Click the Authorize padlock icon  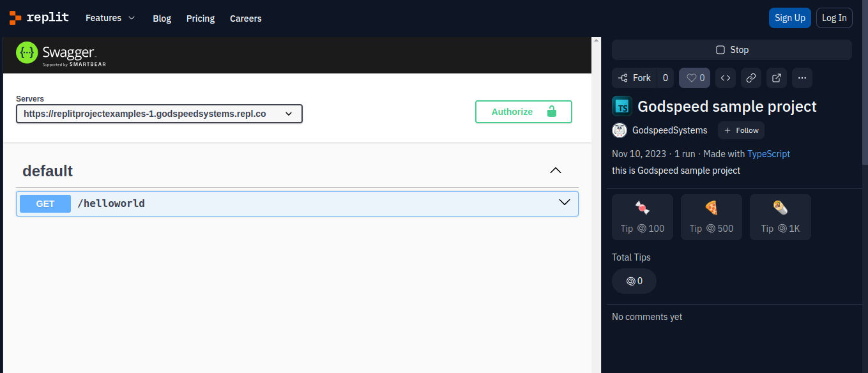pos(552,112)
